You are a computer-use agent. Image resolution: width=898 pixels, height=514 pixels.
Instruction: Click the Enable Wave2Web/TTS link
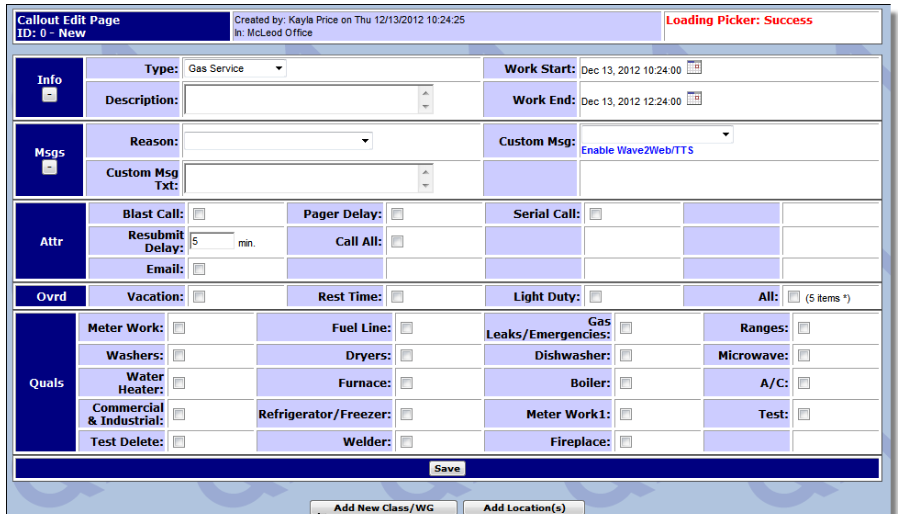[x=637, y=151]
